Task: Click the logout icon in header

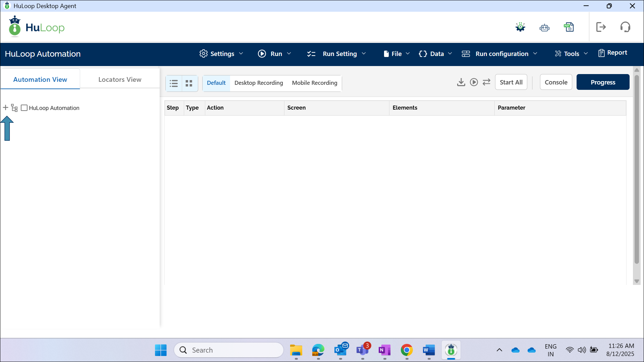Action: (601, 27)
